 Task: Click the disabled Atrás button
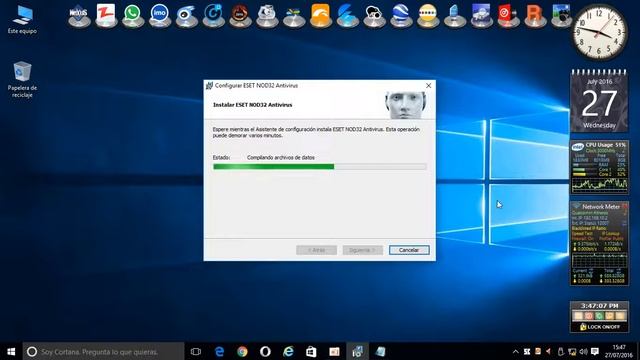[x=316, y=250]
